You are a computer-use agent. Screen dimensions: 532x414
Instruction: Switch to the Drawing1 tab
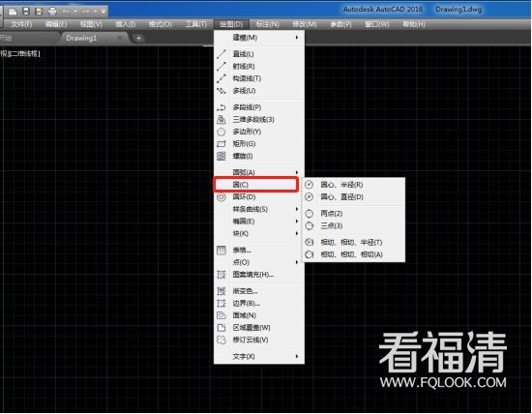[81, 38]
